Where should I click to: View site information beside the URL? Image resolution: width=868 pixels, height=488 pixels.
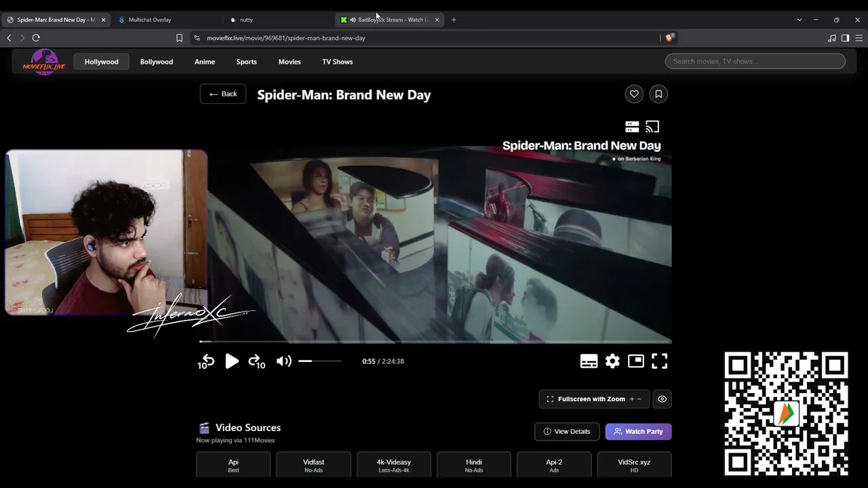point(197,38)
